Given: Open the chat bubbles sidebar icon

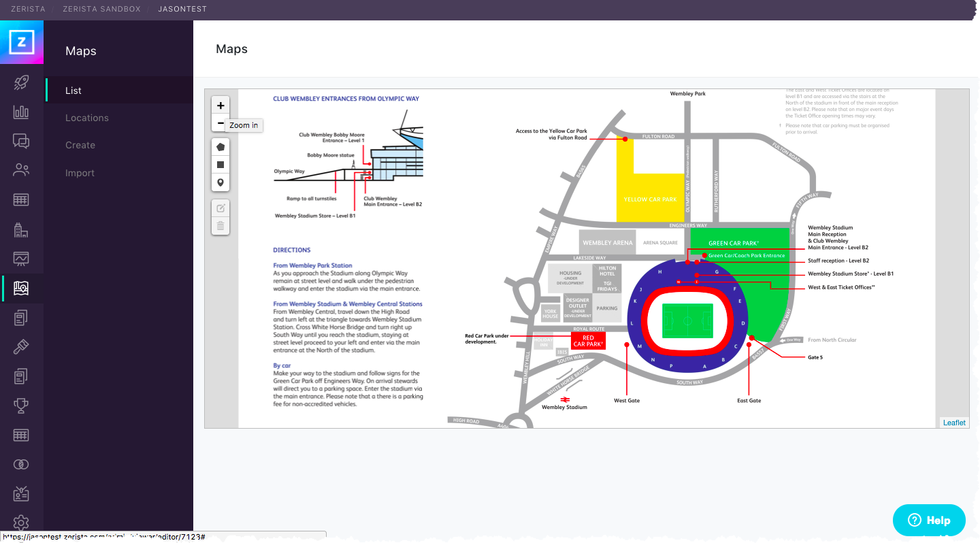Looking at the screenshot, I should coord(21,141).
